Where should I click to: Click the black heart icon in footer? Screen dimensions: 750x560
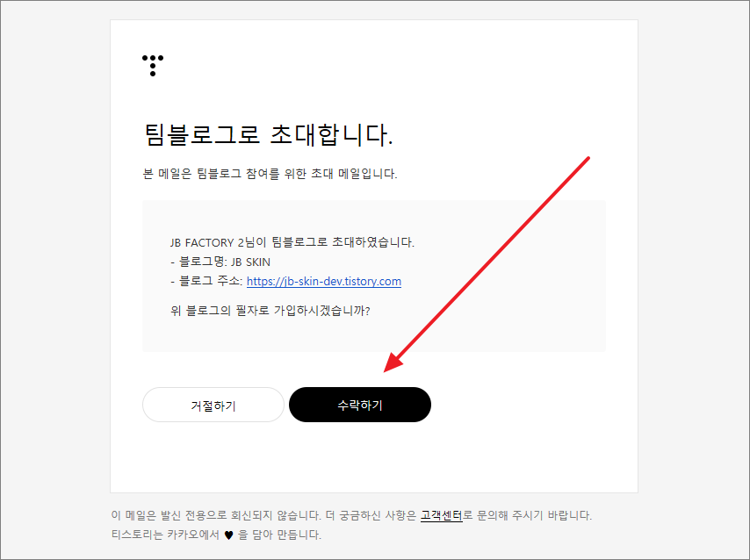point(228,535)
